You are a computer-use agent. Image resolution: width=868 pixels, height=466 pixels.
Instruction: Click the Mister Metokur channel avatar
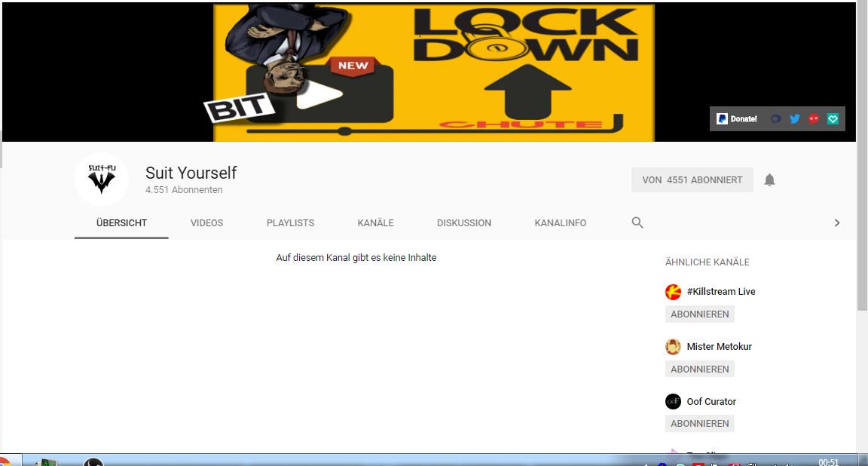point(673,347)
